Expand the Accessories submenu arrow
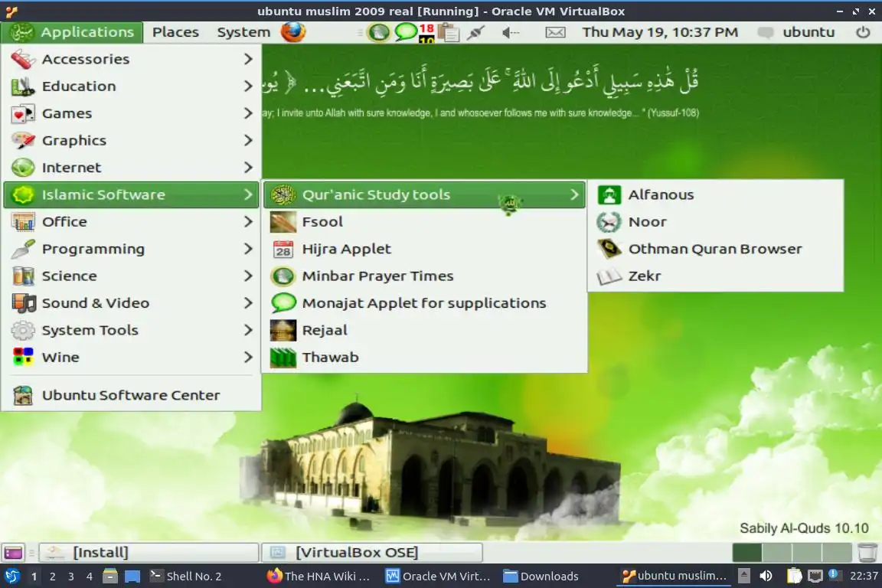882x588 pixels. [x=248, y=59]
